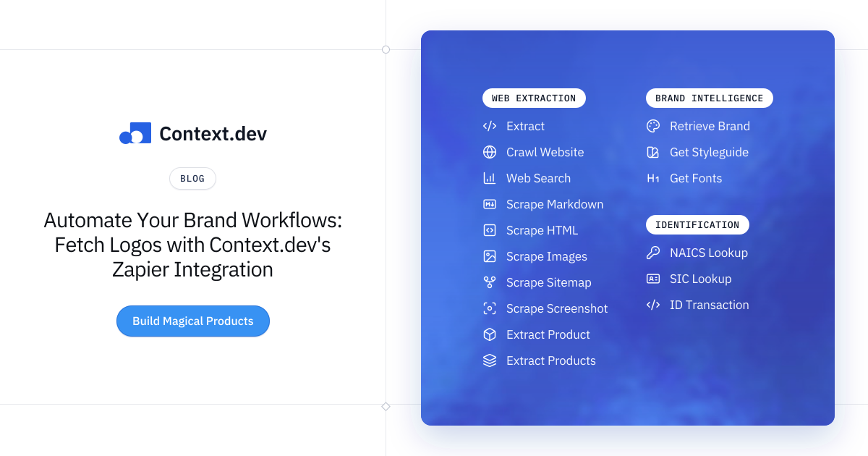Click the picture icon beside Scrape Images

pyautogui.click(x=490, y=256)
